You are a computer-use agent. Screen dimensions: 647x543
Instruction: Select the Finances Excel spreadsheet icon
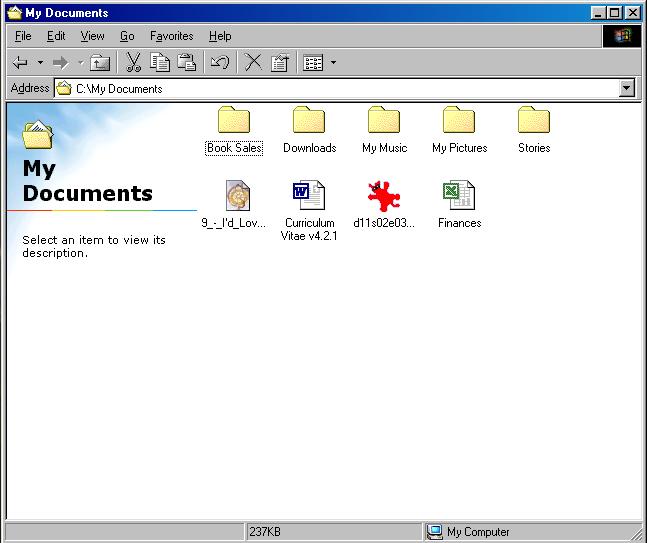point(459,195)
